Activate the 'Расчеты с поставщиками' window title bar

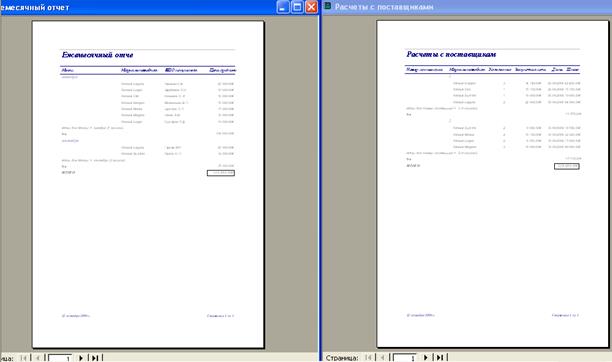coord(467,7)
